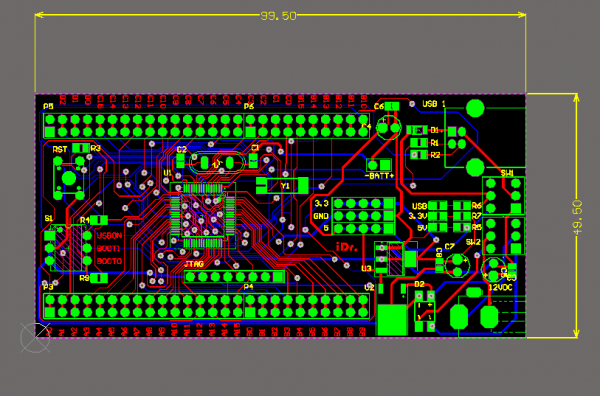Select the R9 resistor designator
Image resolution: width=600 pixels, height=396 pixels.
click(x=85, y=278)
